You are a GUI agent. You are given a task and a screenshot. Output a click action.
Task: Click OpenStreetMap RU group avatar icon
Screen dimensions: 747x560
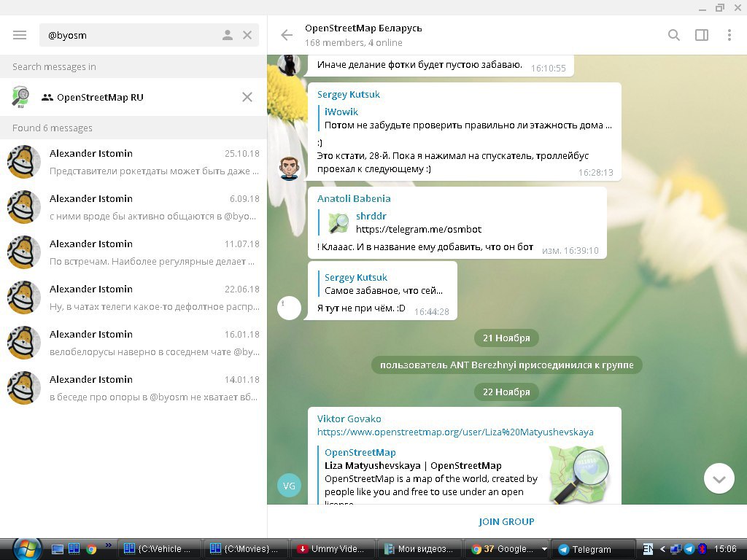pos(20,97)
